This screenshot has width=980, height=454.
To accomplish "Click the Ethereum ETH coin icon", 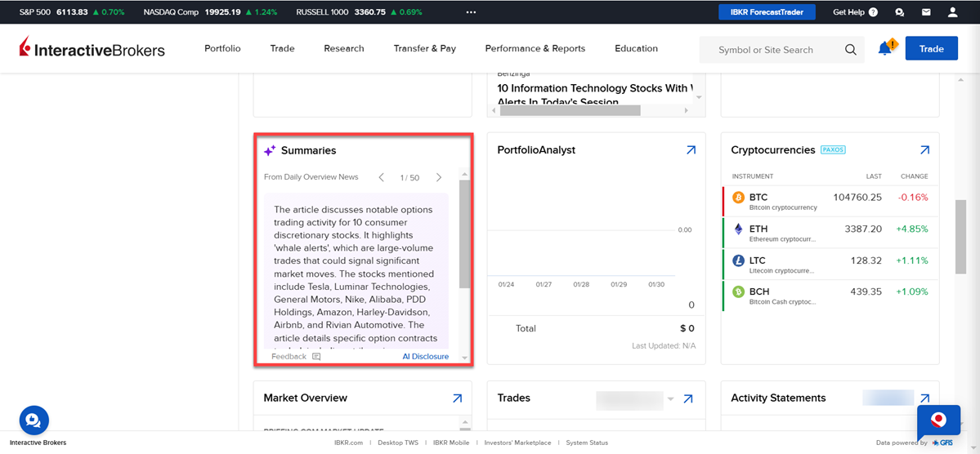I will coord(738,229).
